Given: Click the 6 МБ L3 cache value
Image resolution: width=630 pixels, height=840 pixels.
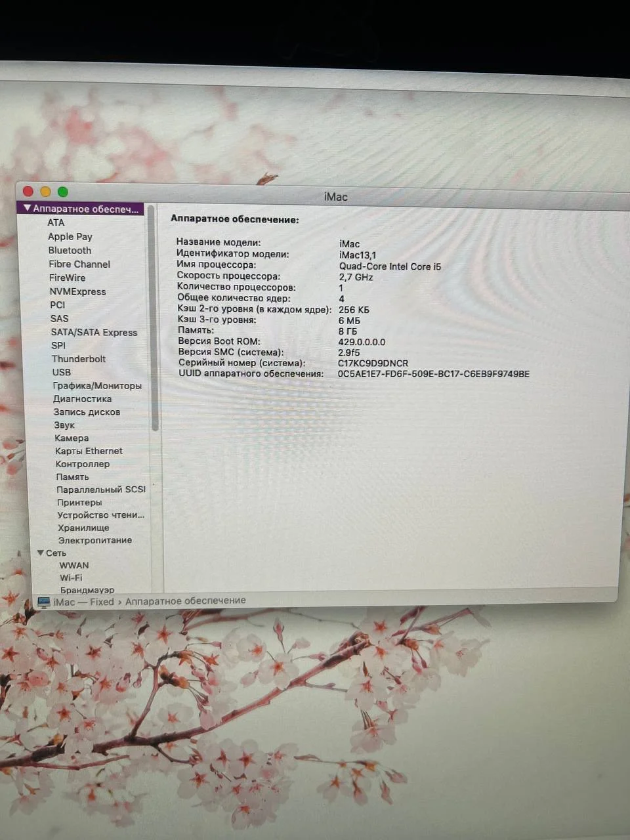Looking at the screenshot, I should 349,321.
